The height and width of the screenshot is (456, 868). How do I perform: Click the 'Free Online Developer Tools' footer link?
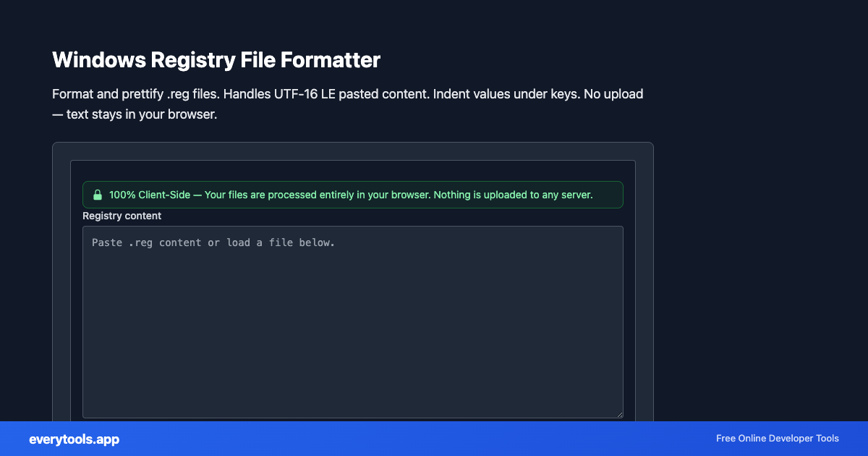[777, 439]
